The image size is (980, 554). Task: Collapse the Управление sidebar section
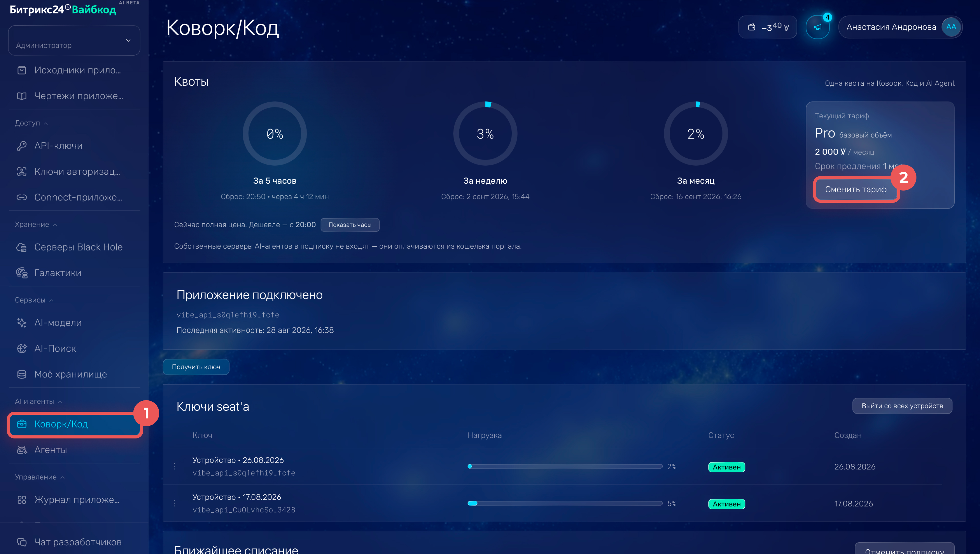[x=40, y=477]
